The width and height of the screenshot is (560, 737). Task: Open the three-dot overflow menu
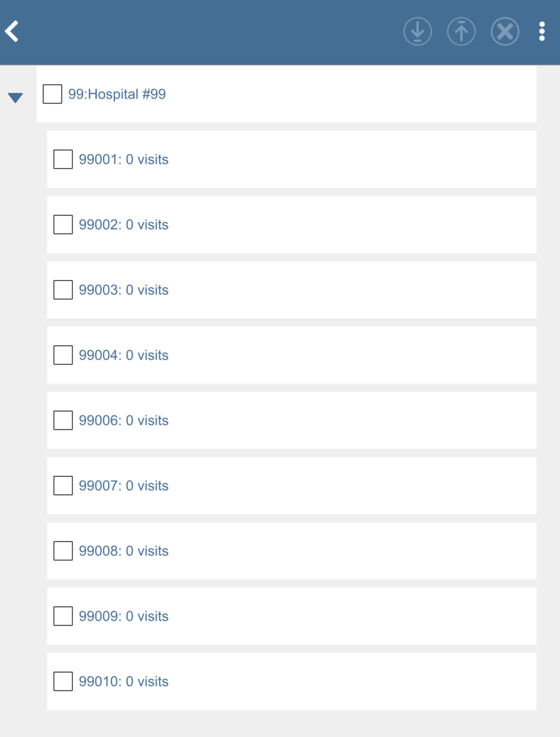tap(541, 31)
